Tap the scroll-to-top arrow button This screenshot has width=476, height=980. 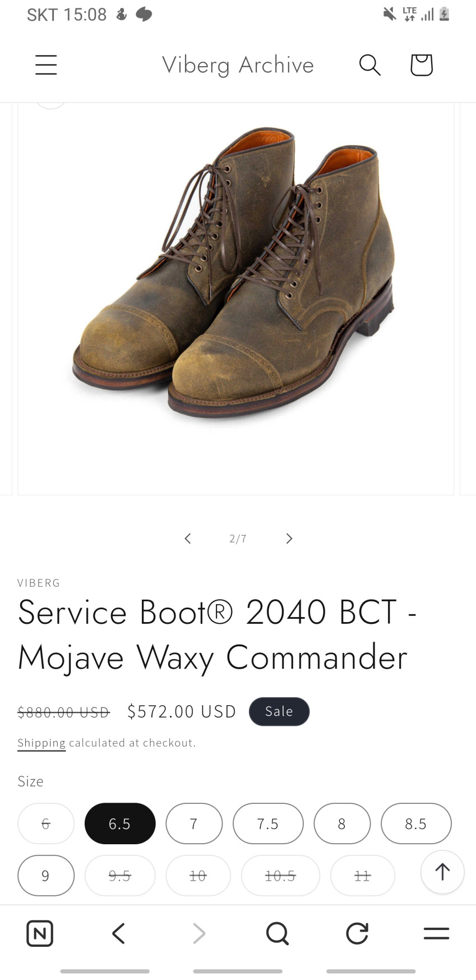click(442, 872)
